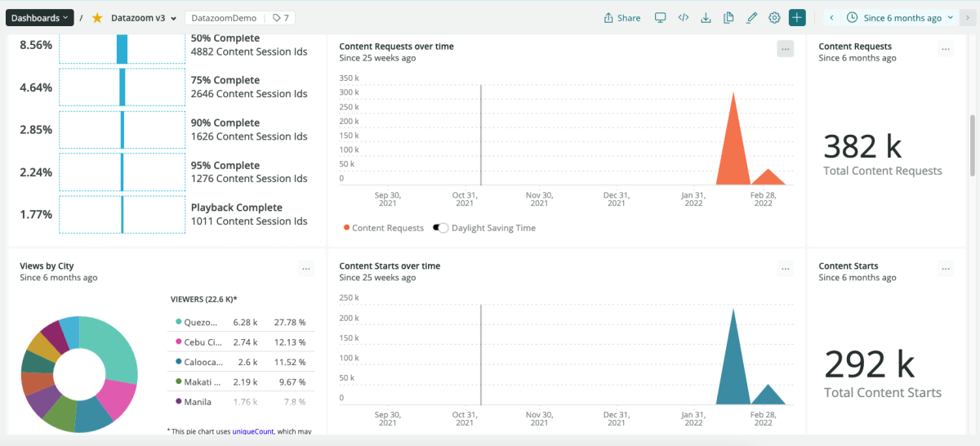Screen dimensions: 980x446
Task: Toggle the Daylight Saving Time switch
Action: pyautogui.click(x=441, y=228)
